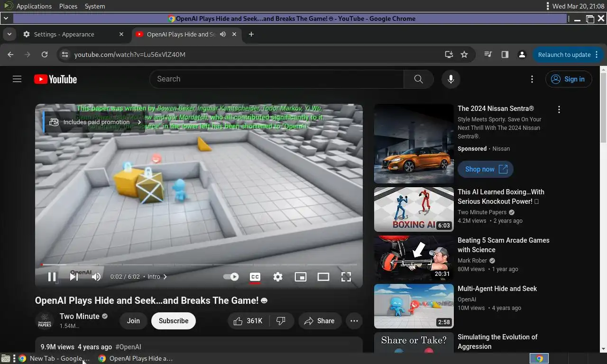Click Relaunch to update button
The image size is (607, 364).
568,55
